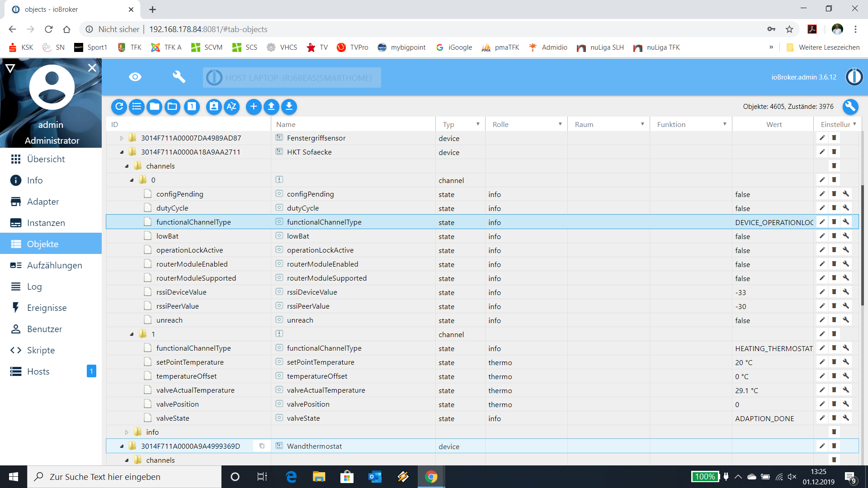Open Instanzen section
The image size is (868, 488).
(51, 223)
